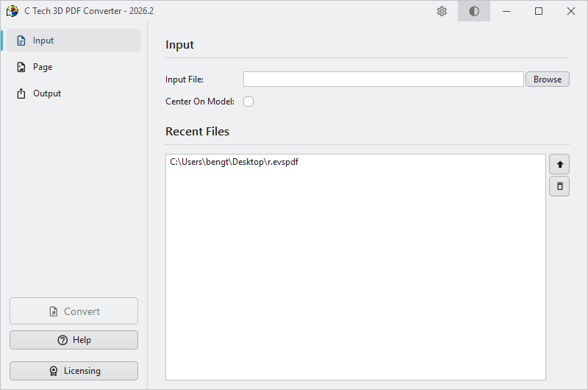Click the C Tech app logo icon
This screenshot has height=390, width=588.
(12, 11)
